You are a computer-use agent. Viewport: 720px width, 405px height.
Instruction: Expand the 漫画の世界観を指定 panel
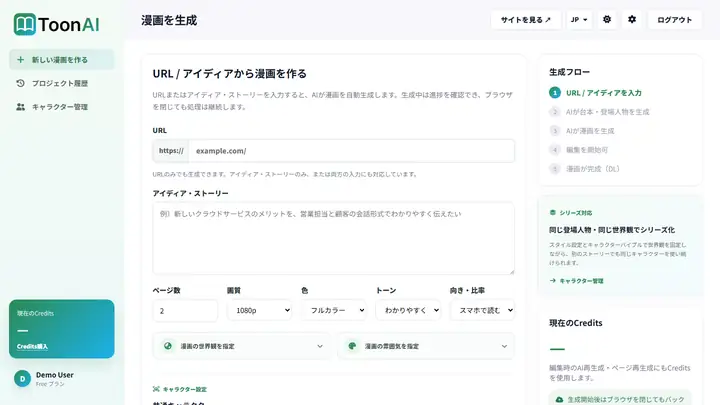[242, 346]
